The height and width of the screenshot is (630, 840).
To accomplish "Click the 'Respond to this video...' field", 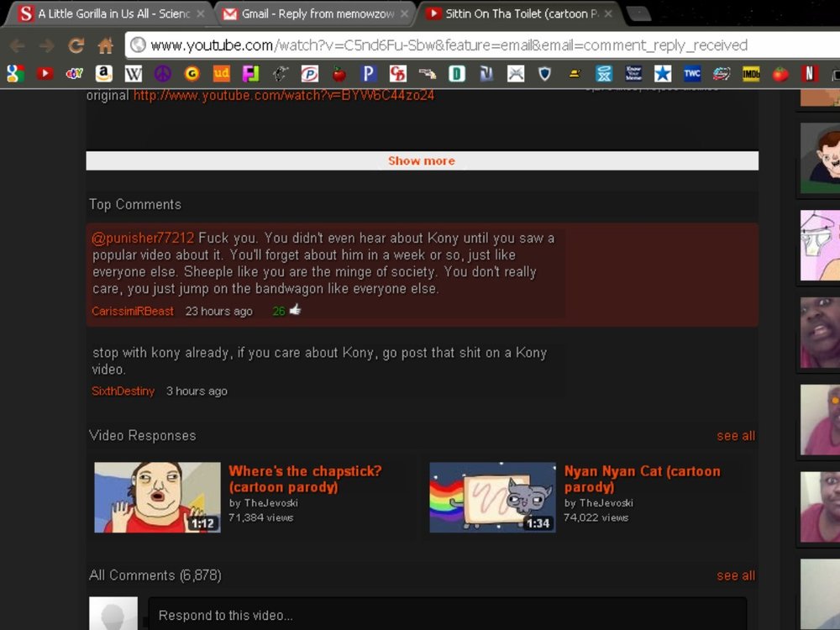I will pos(447,614).
